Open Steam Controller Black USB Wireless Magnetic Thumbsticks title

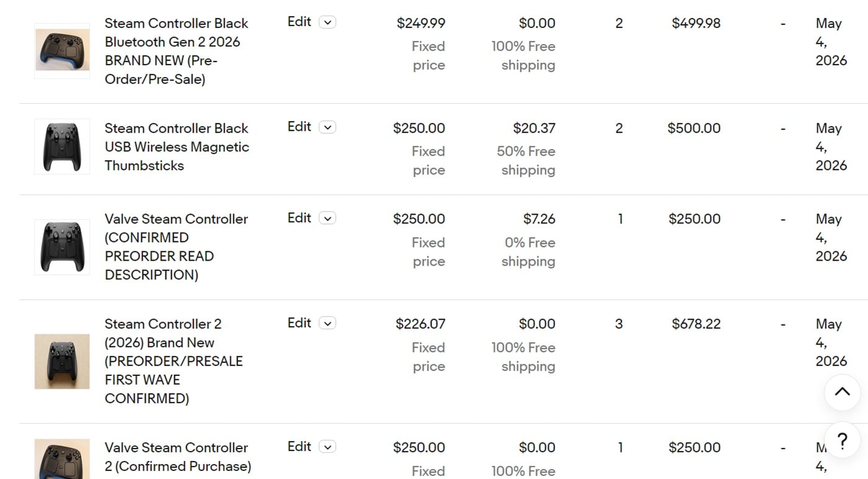pos(177,146)
